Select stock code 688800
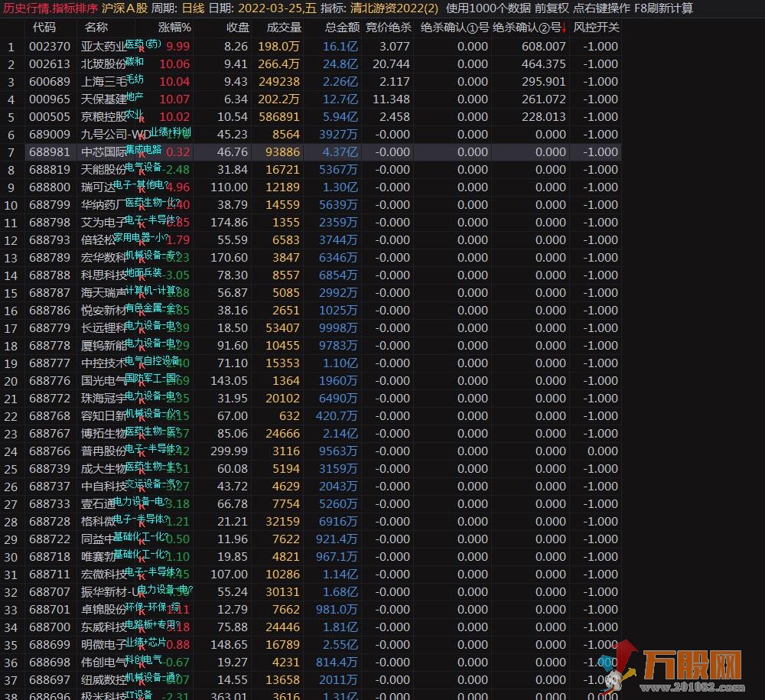Image resolution: width=765 pixels, height=700 pixels. 50,187
